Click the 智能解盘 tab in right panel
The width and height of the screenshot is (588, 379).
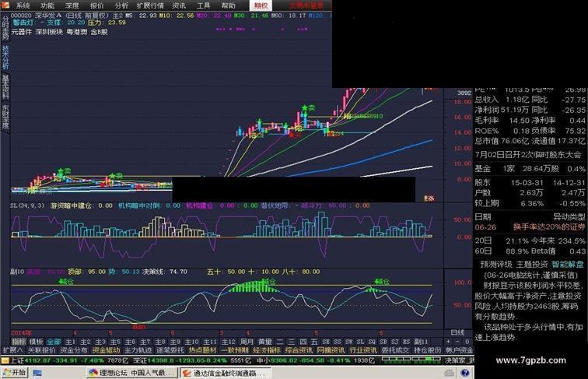(568, 264)
